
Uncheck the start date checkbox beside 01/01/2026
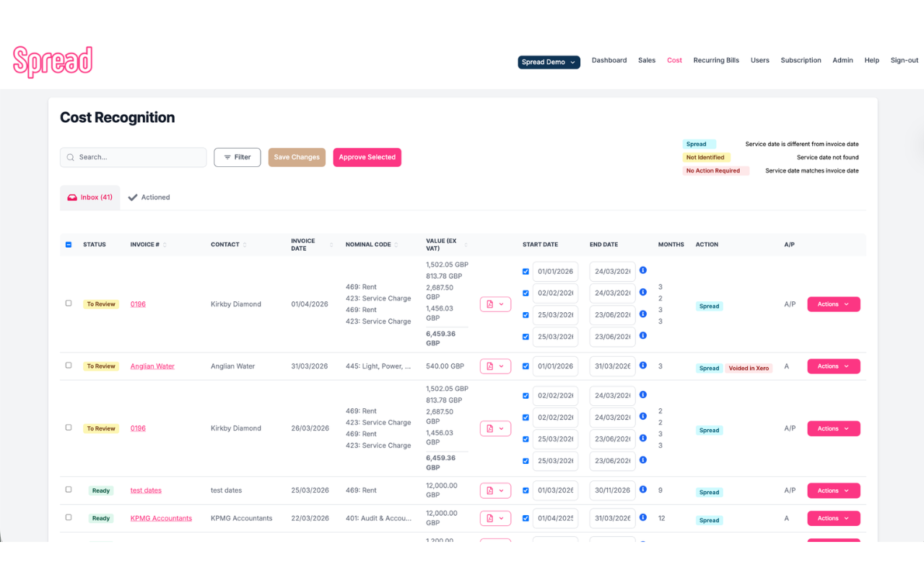click(x=526, y=271)
